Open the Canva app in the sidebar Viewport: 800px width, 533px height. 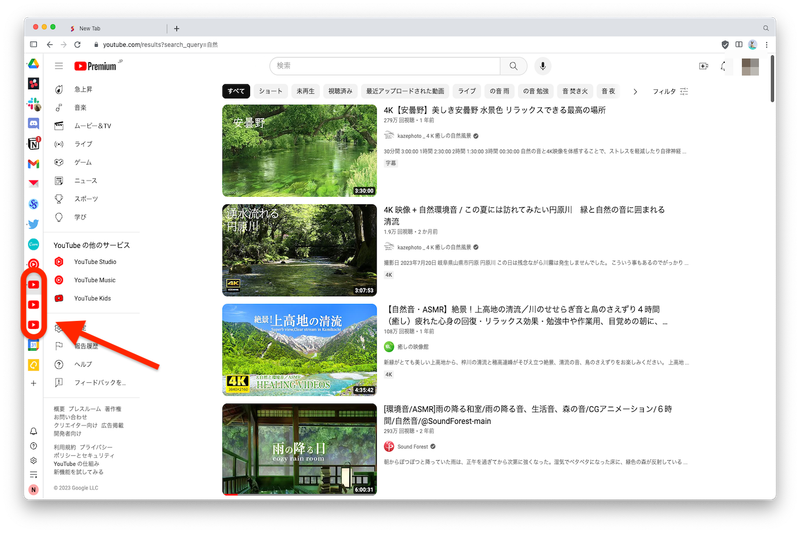[33, 244]
